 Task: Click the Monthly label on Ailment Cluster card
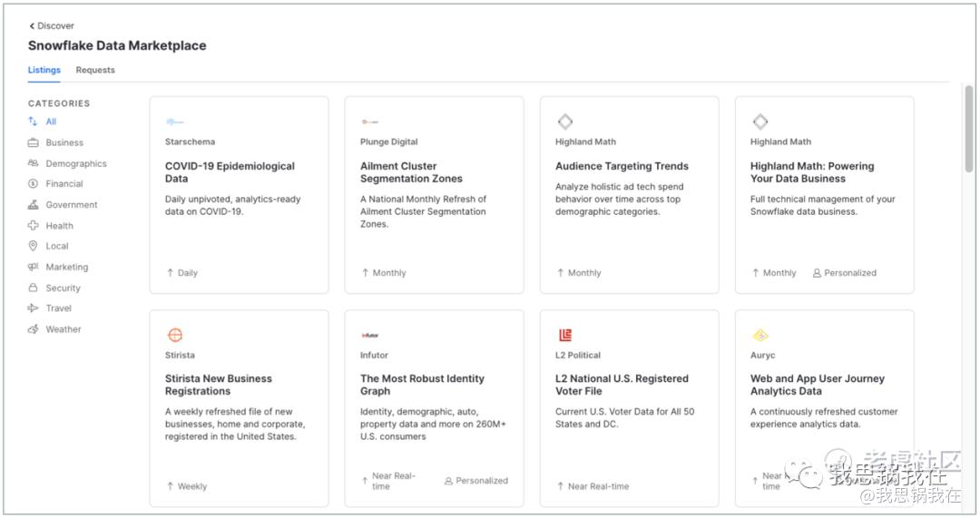click(x=389, y=273)
